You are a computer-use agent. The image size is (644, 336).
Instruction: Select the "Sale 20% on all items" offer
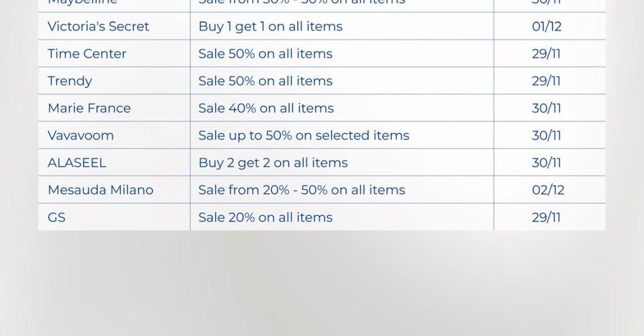point(266,217)
